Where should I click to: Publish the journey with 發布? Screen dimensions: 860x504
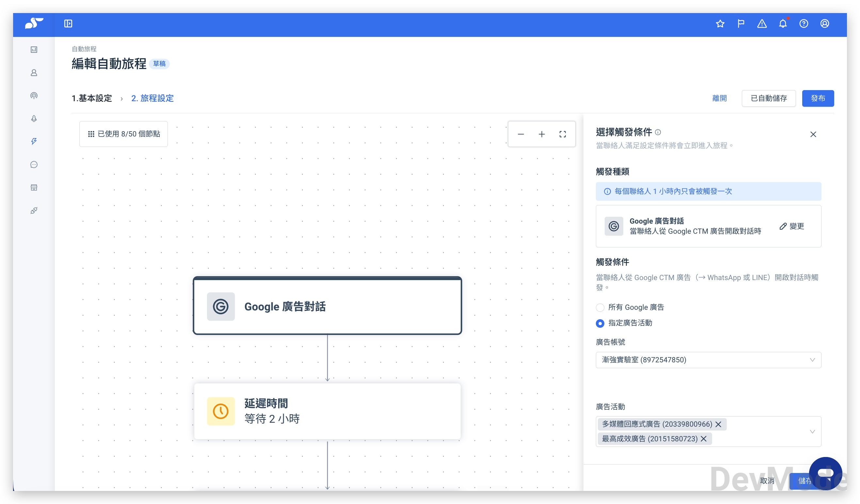click(x=818, y=98)
